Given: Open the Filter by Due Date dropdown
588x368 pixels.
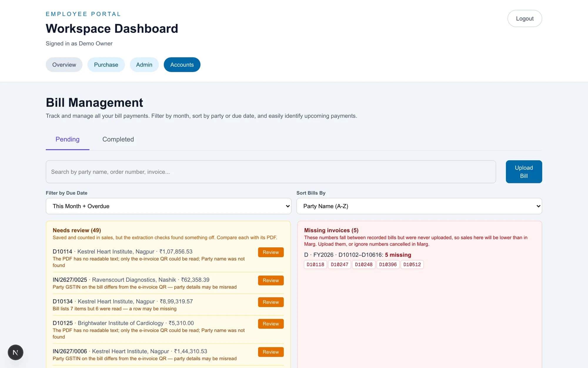Looking at the screenshot, I should [x=168, y=206].
